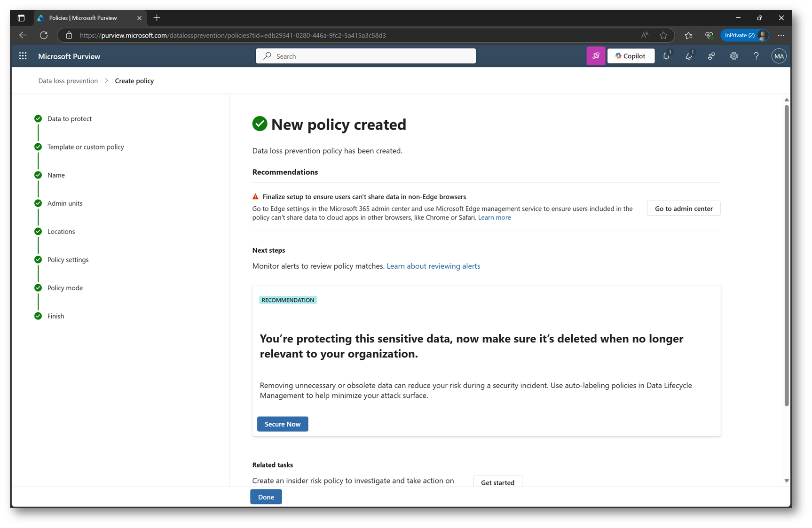Click the Microsoft Purview title
The width and height of the screenshot is (812, 528).
click(x=69, y=56)
